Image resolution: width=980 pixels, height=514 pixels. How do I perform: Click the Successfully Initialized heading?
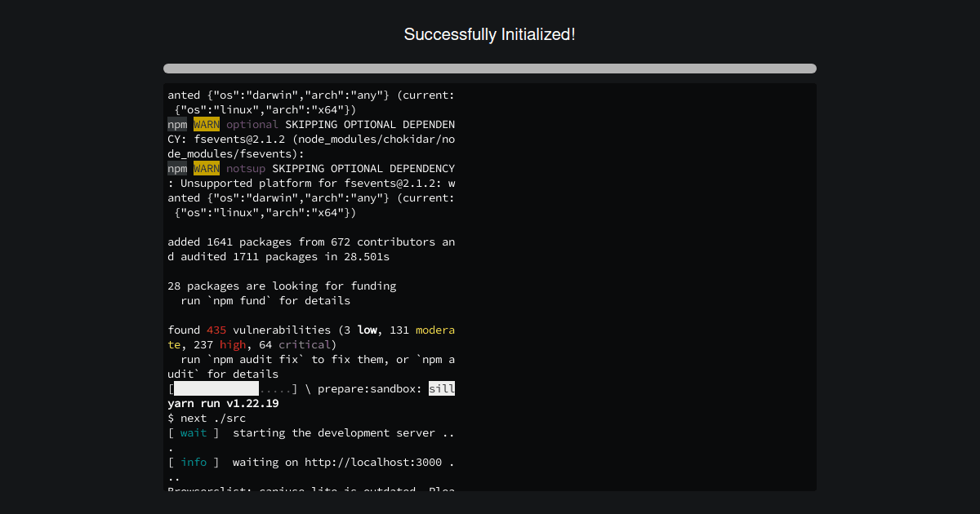(490, 34)
